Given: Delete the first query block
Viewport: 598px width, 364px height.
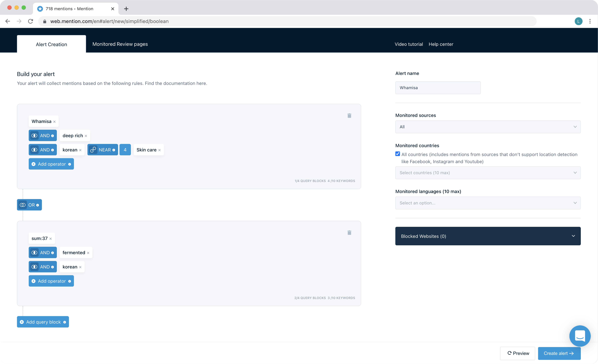Looking at the screenshot, I should (349, 116).
